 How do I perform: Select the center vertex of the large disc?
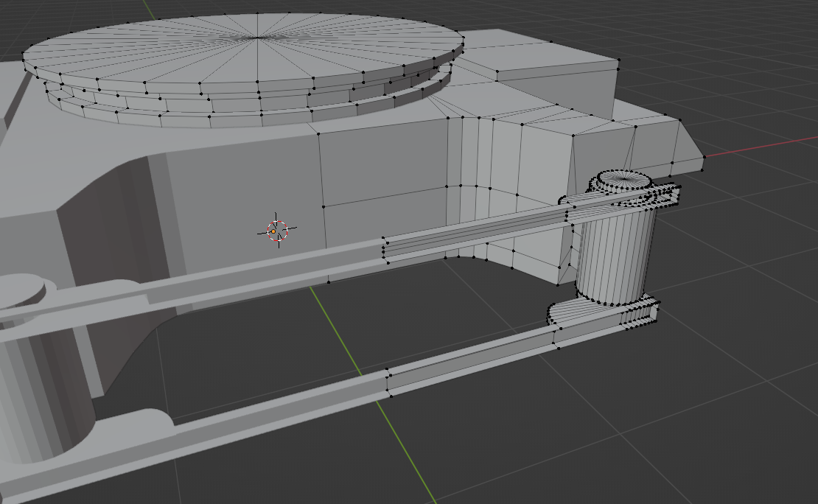[257, 38]
